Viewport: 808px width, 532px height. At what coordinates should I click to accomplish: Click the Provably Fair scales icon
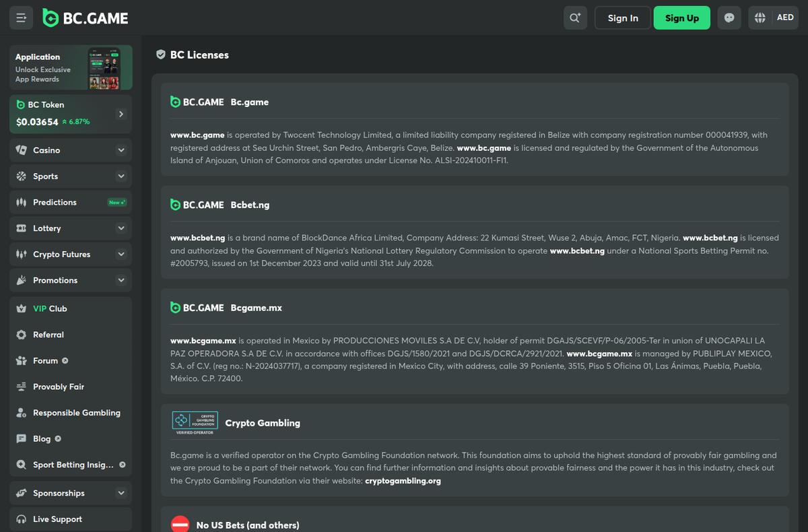[x=21, y=387]
